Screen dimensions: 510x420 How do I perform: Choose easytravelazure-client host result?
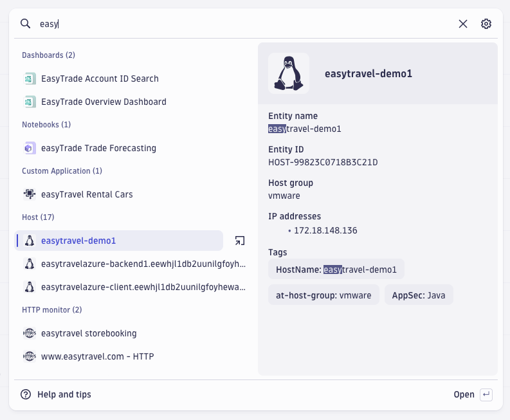[143, 287]
